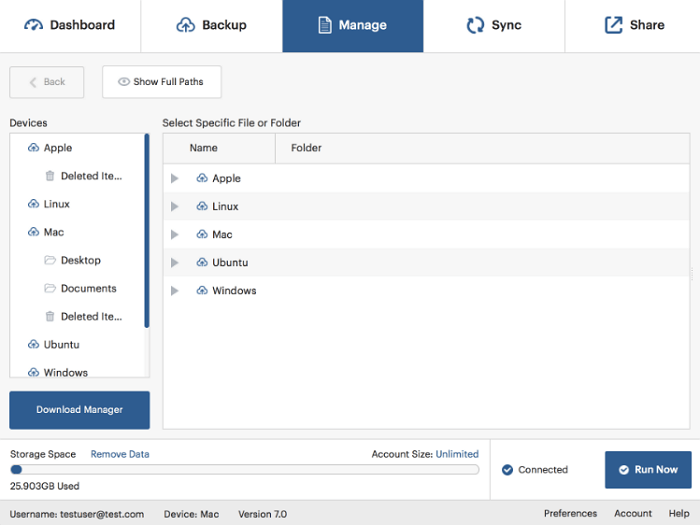Expand the Apple row in file table
Image resolution: width=700 pixels, height=525 pixels.
click(175, 179)
